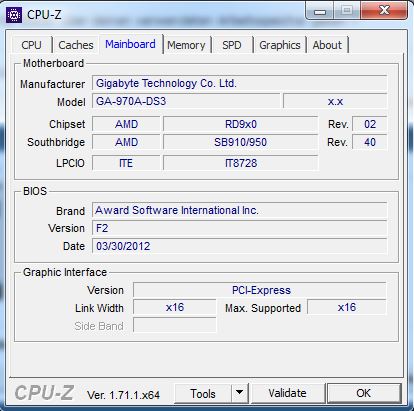
Task: Click the CPU-Z title bar text
Action: [x=44, y=15]
